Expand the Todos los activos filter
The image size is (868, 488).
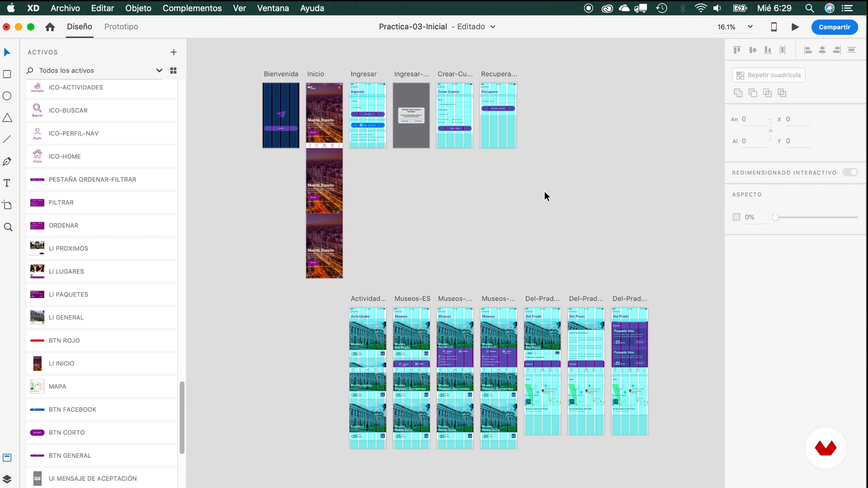click(x=159, y=70)
